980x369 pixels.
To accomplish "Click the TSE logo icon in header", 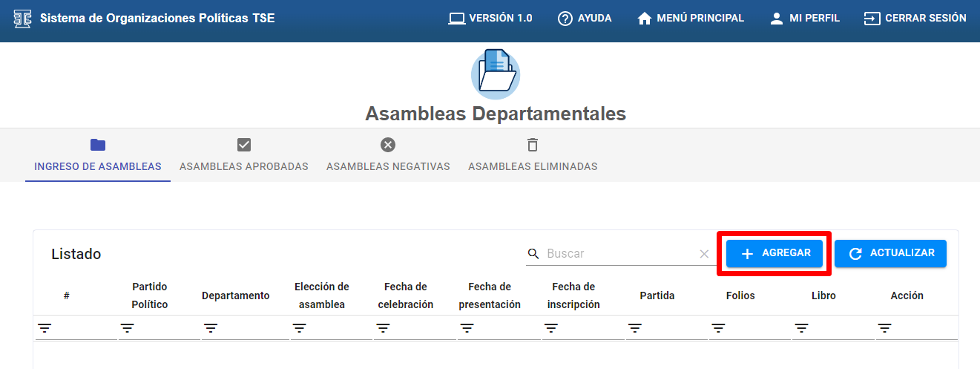I will pos(23,18).
